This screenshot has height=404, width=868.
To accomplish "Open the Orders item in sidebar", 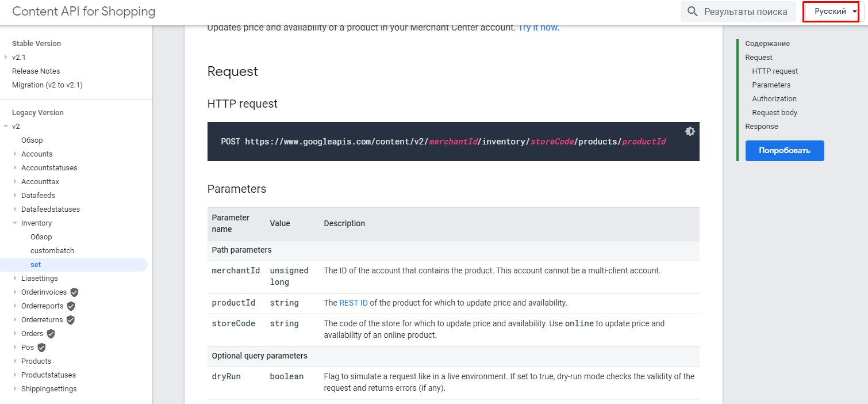I will point(32,334).
